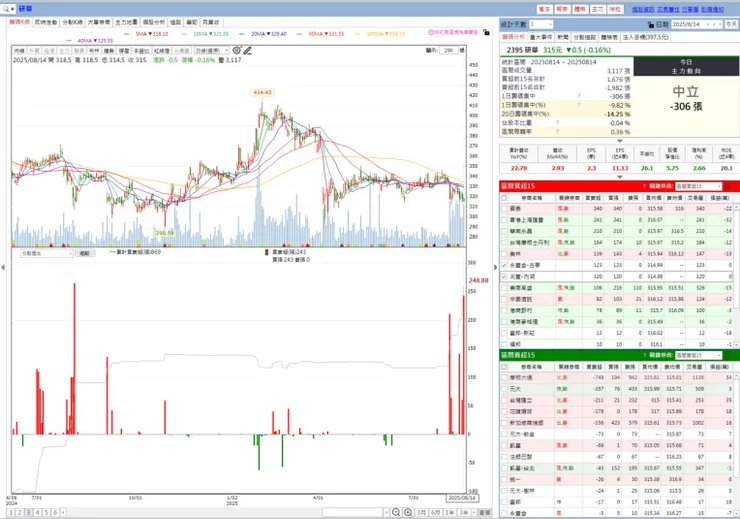The height and width of the screenshot is (519, 740).
Task: Switch to the 法人目標(397.5元) tab
Action: [646, 37]
